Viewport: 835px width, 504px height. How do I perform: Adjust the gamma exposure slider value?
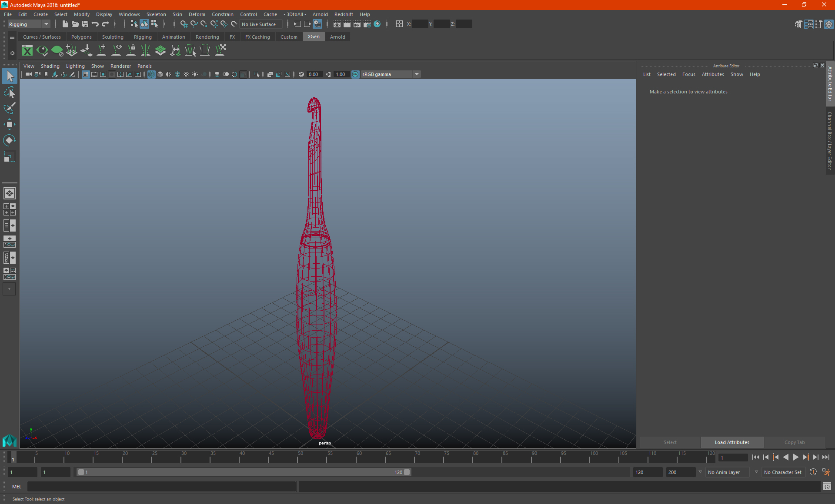(x=340, y=74)
